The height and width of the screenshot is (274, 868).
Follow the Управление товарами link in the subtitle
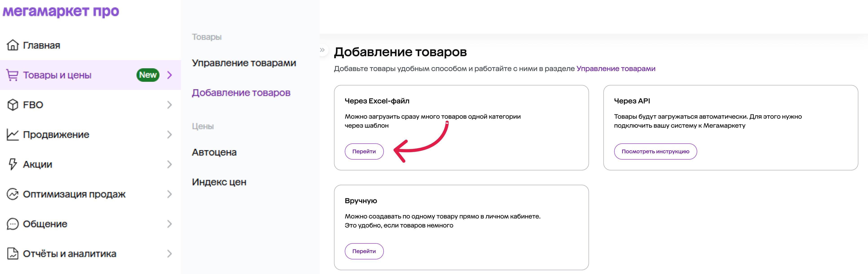click(x=616, y=69)
